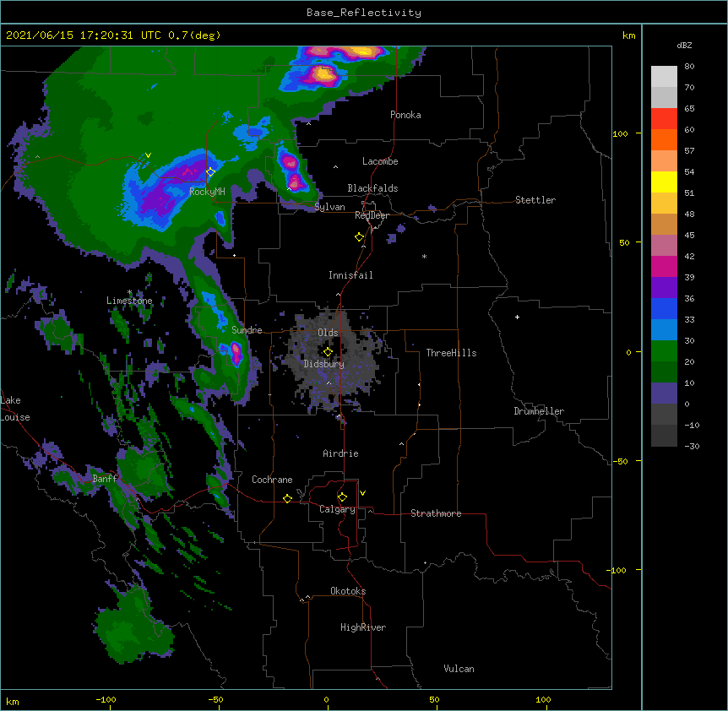Click the HighRiver town label
The image size is (728, 711).
point(363,627)
